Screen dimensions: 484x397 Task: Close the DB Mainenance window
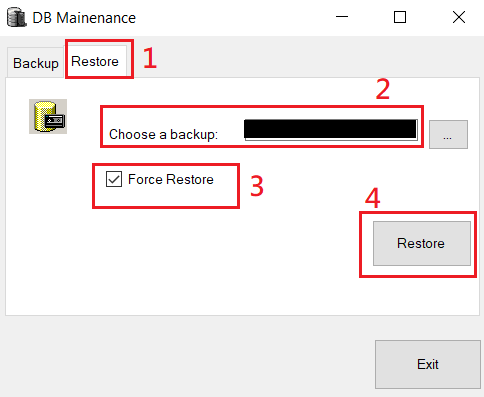click(459, 17)
